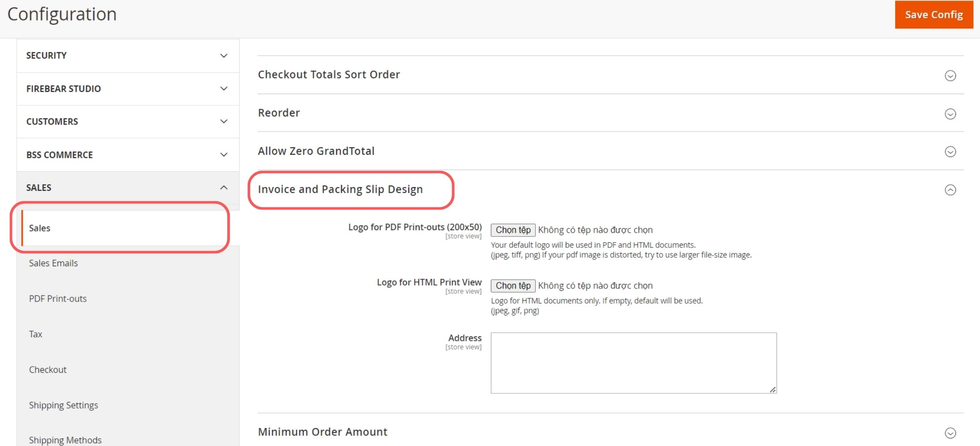This screenshot has height=446, width=980.
Task: Expand Checkout Totals Sort Order circle icon
Action: [x=950, y=76]
